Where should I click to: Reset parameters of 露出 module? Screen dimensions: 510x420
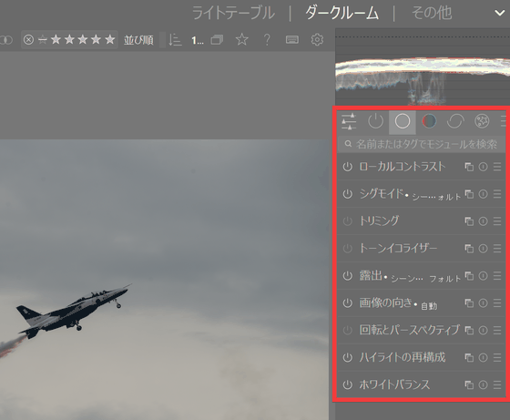(483, 276)
